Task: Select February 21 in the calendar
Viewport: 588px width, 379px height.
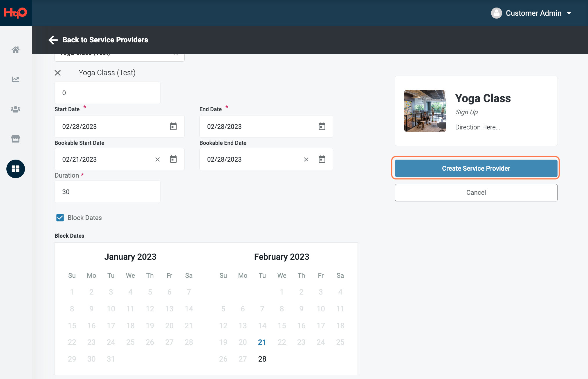Action: click(x=262, y=342)
